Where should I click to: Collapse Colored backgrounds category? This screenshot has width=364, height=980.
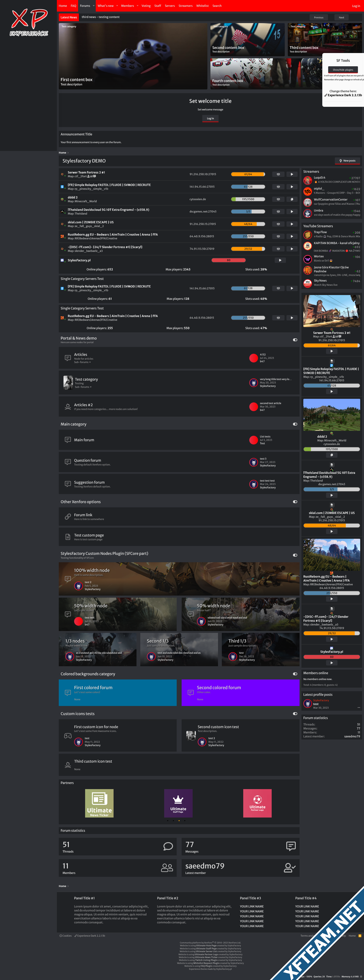tap(295, 674)
